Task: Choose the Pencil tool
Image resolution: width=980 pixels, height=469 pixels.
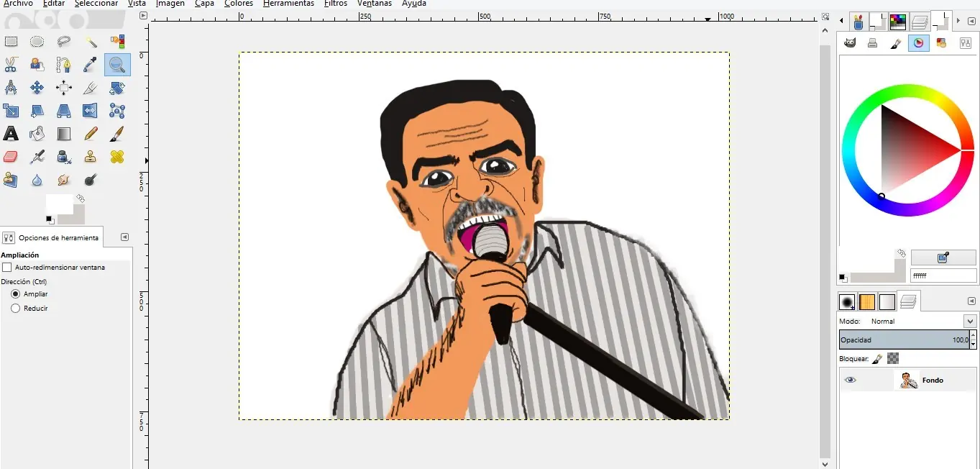Action: point(91,134)
